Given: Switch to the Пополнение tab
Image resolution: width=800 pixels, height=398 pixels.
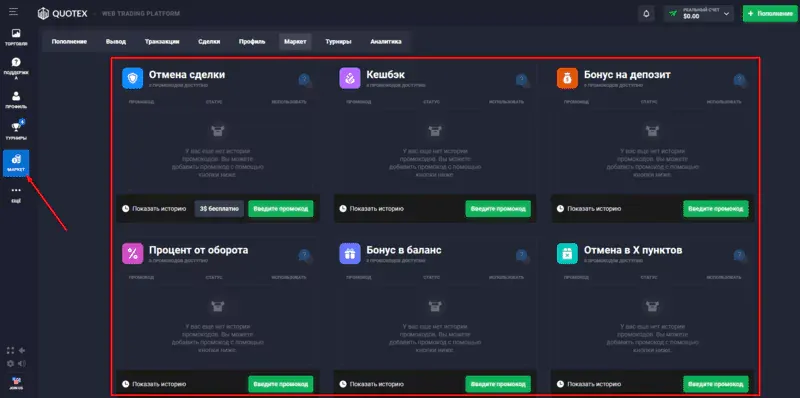Looking at the screenshot, I should point(69,42).
